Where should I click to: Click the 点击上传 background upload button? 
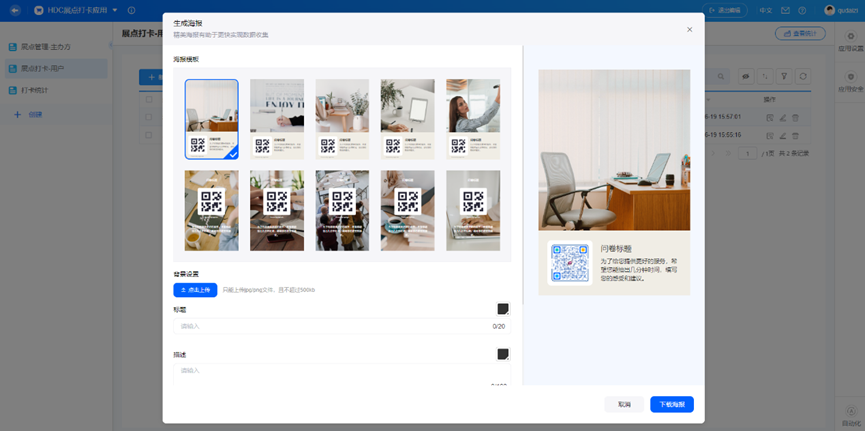pyautogui.click(x=195, y=290)
